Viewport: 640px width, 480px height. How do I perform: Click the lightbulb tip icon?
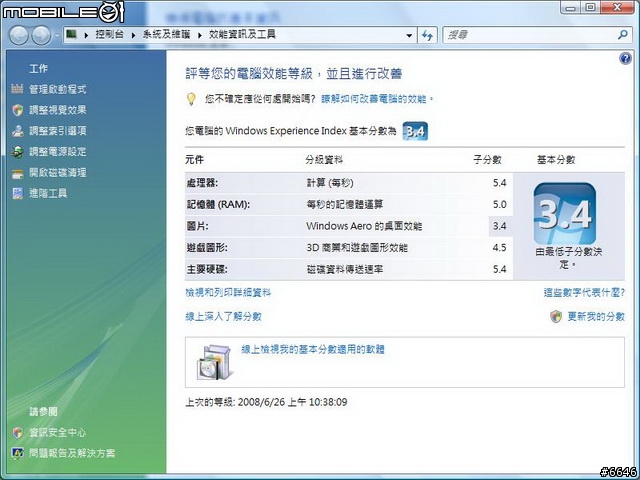[191, 99]
